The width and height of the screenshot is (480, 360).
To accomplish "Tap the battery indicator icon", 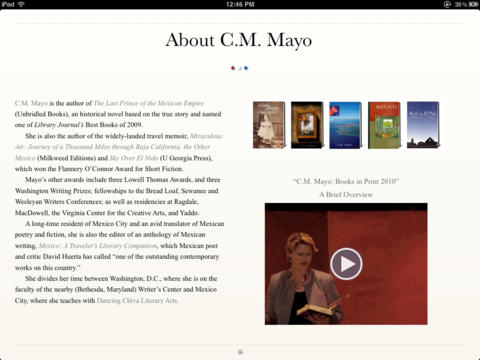I will click(x=473, y=4).
